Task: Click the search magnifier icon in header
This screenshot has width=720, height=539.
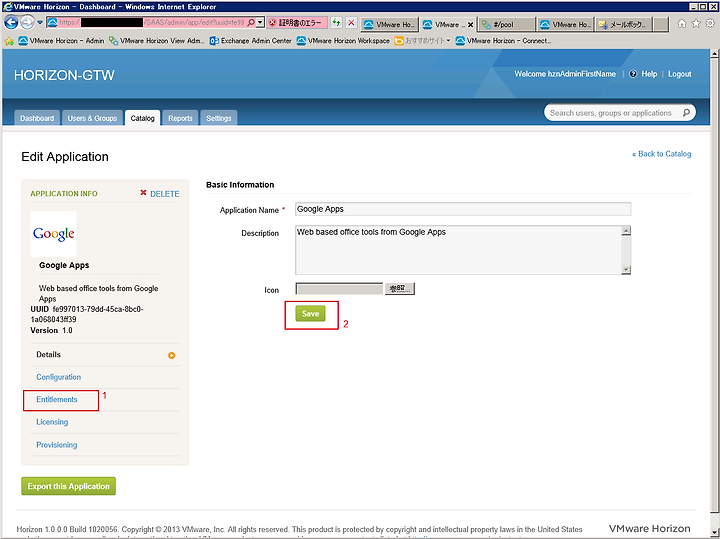Action: coord(686,112)
